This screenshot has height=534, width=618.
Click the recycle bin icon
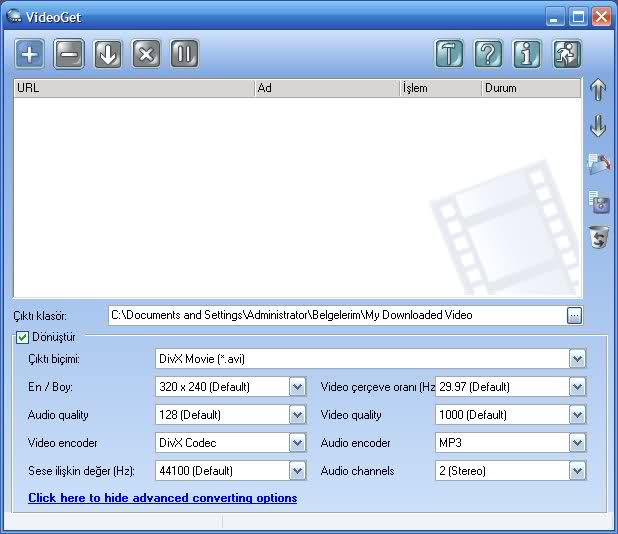tap(599, 237)
